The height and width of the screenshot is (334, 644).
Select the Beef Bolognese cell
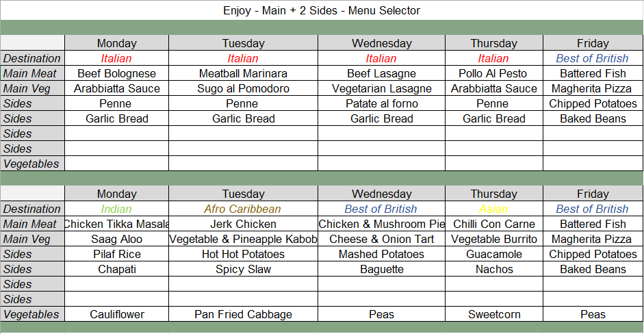(x=116, y=73)
